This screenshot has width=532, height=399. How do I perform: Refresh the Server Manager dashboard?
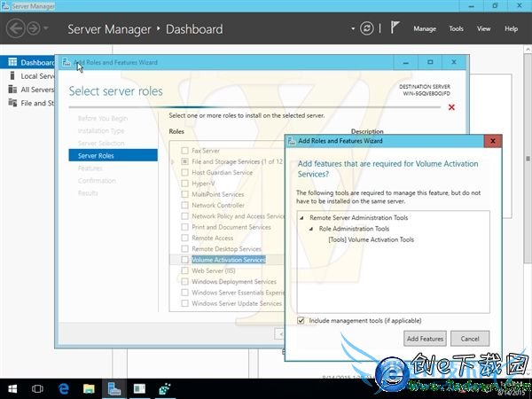[x=367, y=28]
